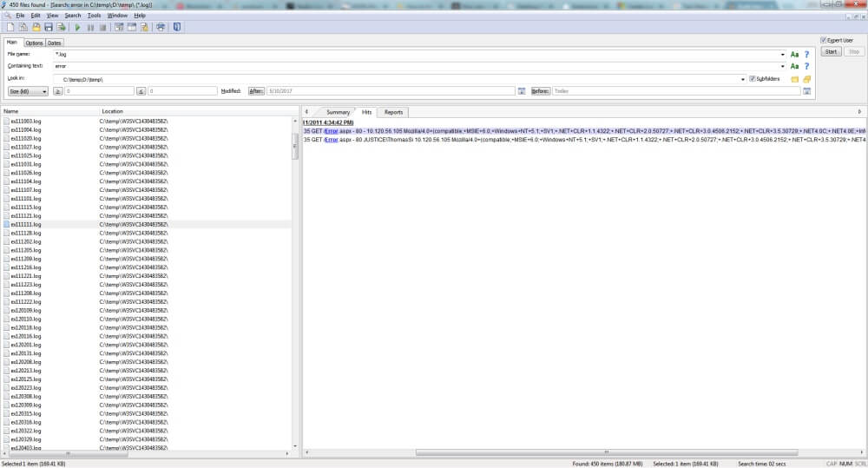The width and height of the screenshot is (868, 468).
Task: Click the first Error hit link
Action: (331, 131)
